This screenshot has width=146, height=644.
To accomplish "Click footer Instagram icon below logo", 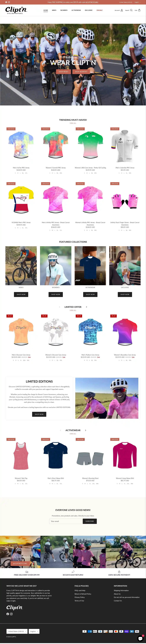I will coord(11,614).
